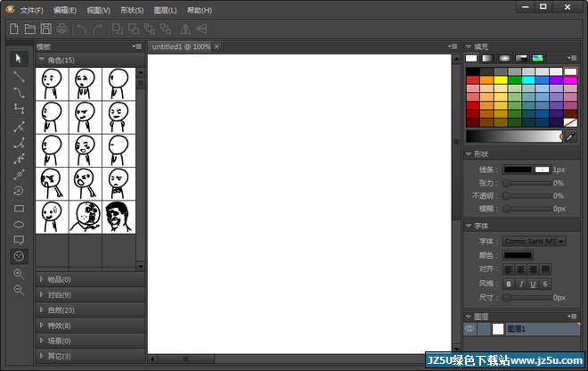Open the 视图(V) menu
Image resolution: width=588 pixels, height=371 pixels.
[98, 11]
